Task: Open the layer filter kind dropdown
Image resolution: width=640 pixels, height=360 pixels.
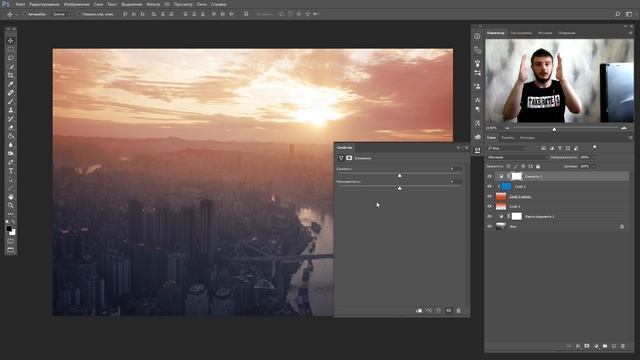Action: (507, 148)
